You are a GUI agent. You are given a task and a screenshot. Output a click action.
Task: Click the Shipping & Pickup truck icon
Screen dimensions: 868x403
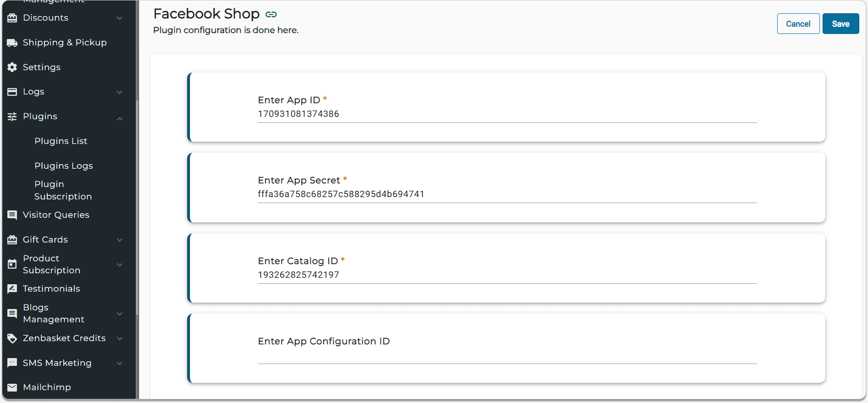click(12, 43)
